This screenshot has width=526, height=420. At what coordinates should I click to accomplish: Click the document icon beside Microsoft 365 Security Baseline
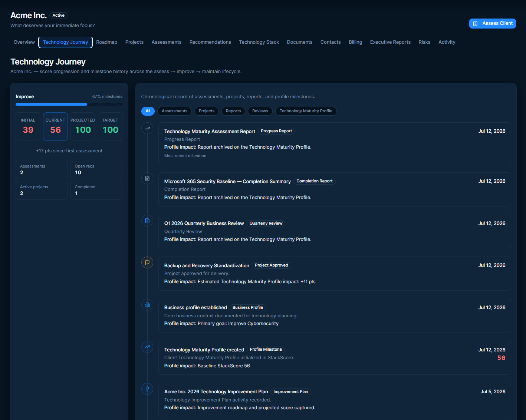(x=147, y=178)
